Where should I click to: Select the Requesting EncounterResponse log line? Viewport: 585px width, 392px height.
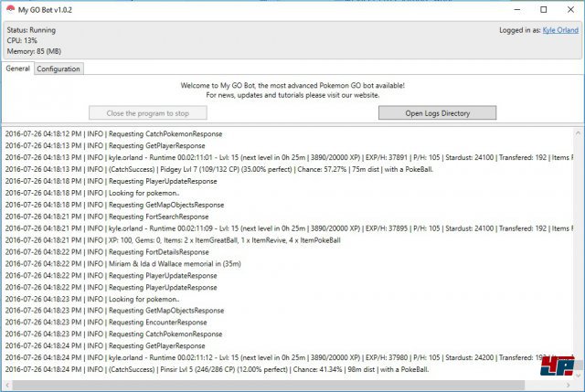click(106, 323)
